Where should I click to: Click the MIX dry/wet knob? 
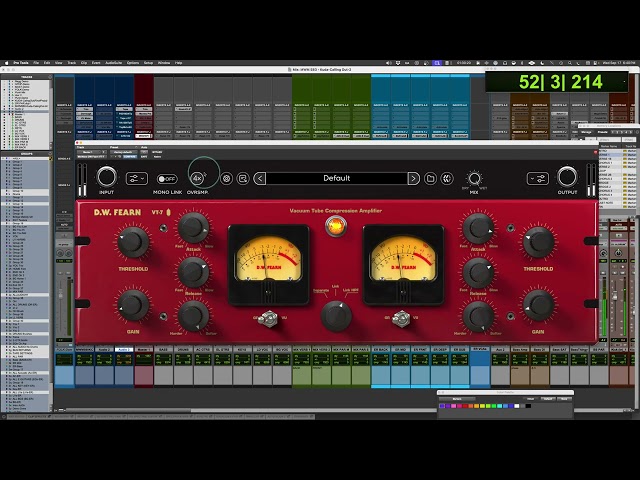tap(474, 178)
